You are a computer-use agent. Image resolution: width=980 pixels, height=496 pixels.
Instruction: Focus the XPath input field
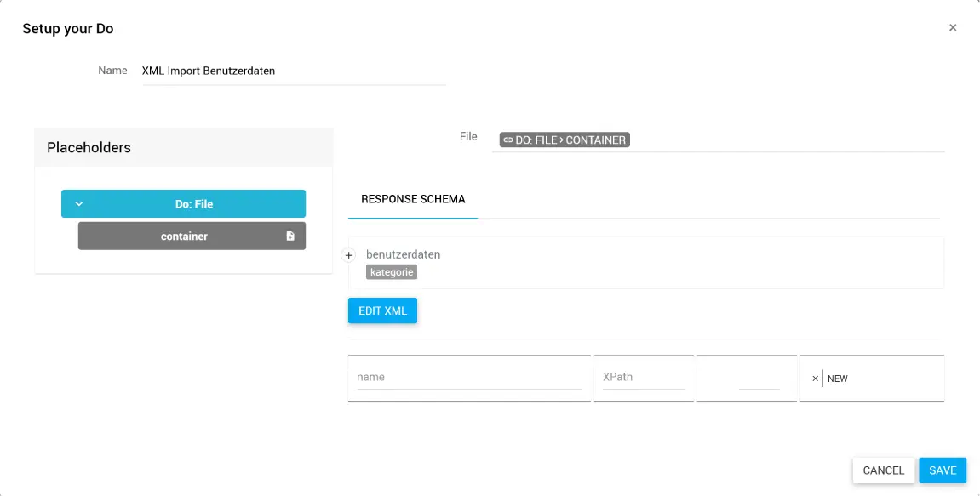(643, 378)
